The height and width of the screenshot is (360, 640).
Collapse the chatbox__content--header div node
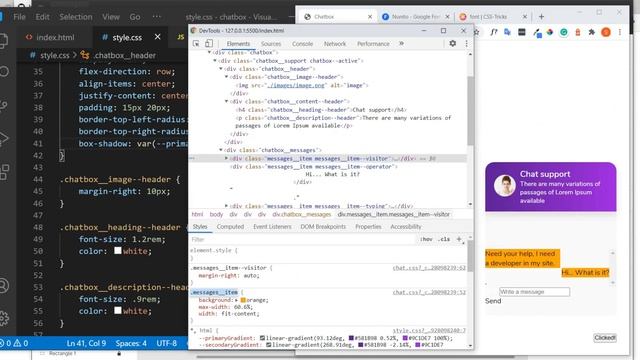point(226,101)
